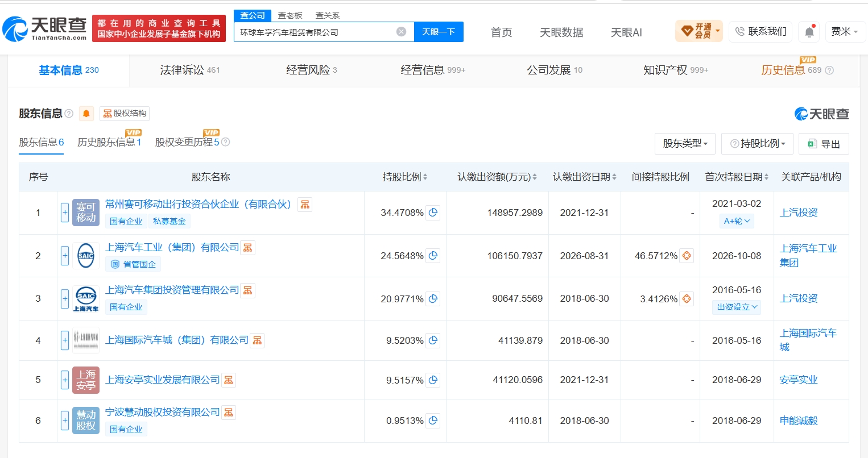868x458 pixels.
Task: Clear the company search box text
Action: tap(402, 32)
